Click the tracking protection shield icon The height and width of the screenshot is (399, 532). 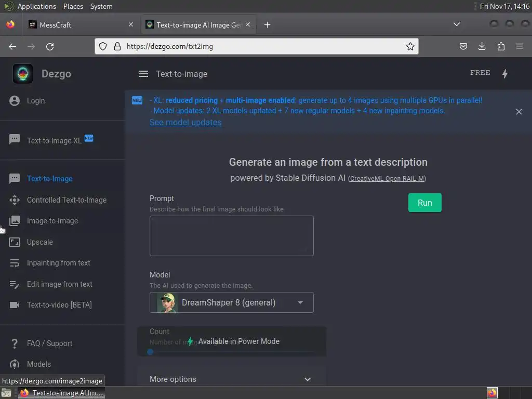(x=103, y=46)
